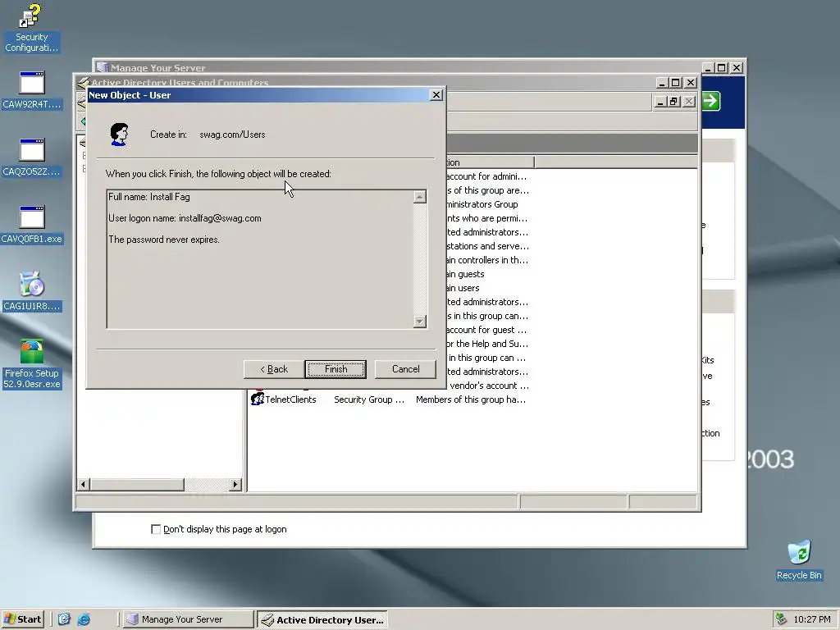840x630 pixels.
Task: Click 'ministrators Group' description text
Action: click(x=482, y=204)
